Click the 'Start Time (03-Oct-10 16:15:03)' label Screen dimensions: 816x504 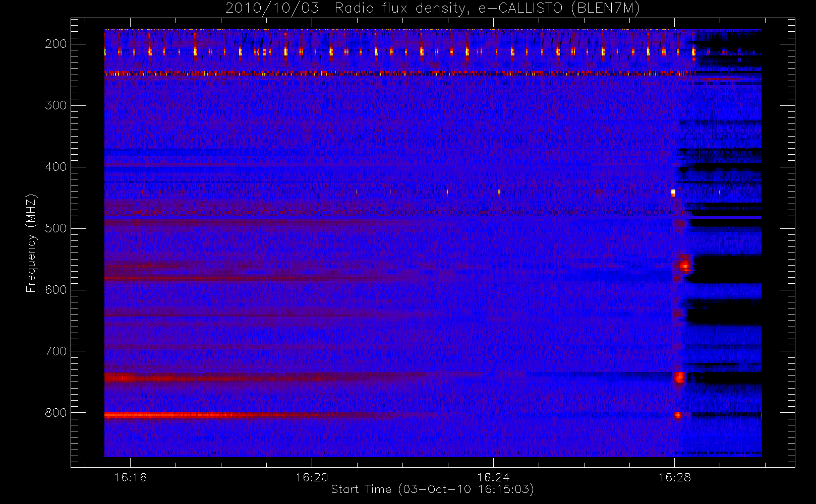[432, 489]
